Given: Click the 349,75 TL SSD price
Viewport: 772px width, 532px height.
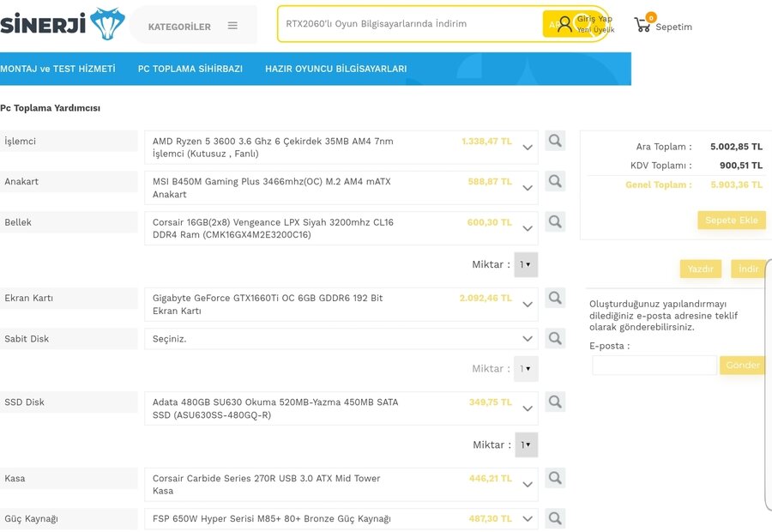Looking at the screenshot, I should click(x=491, y=402).
